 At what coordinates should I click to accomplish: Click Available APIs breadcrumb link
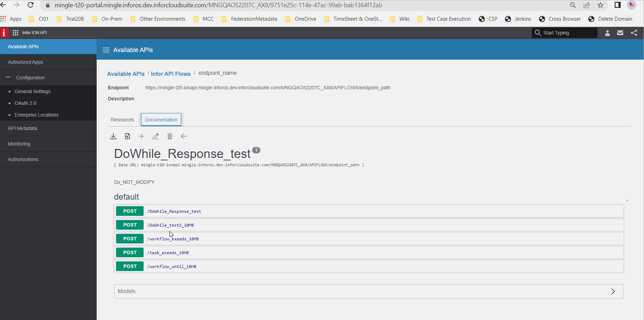coord(126,74)
